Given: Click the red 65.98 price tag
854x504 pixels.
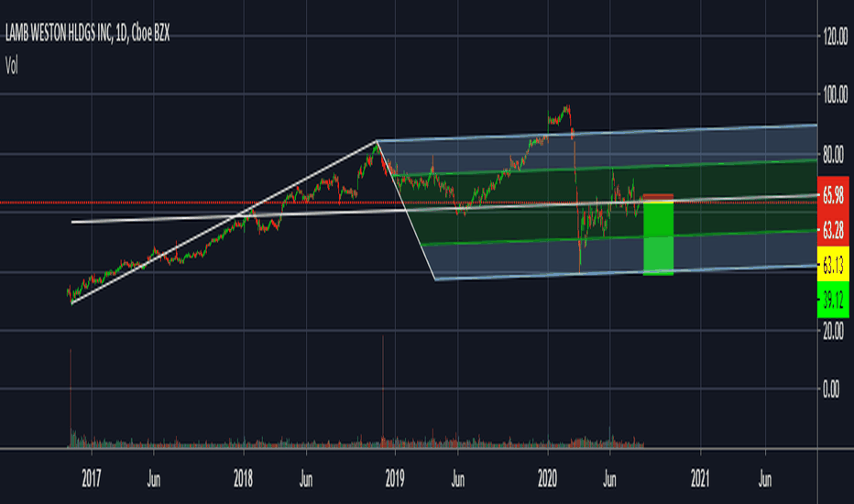Looking at the screenshot, I should [x=833, y=194].
